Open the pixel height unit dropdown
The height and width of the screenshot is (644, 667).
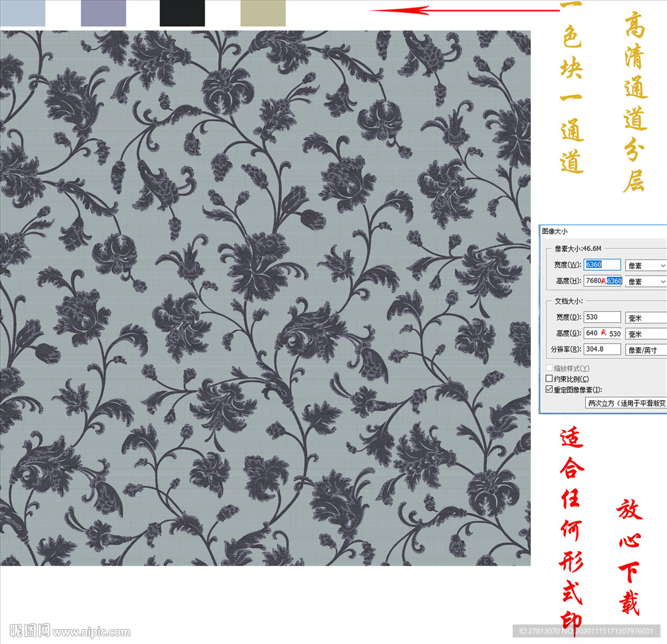click(646, 281)
